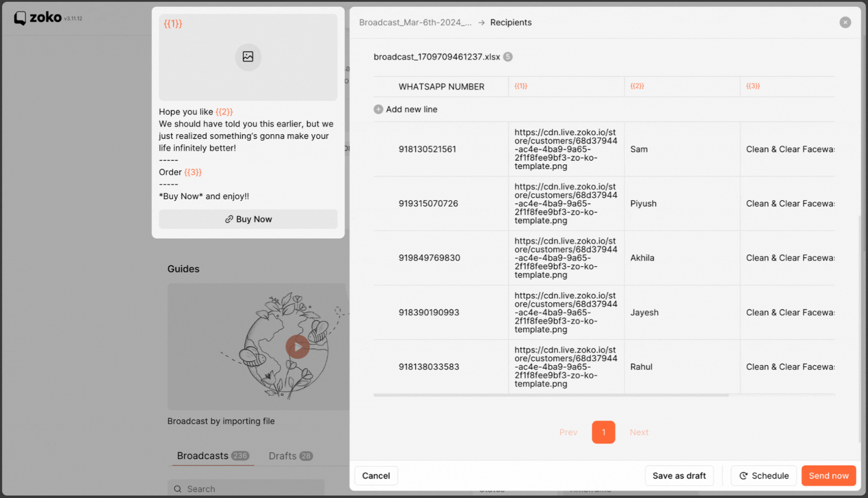This screenshot has width=868, height=498.
Task: Click the vertical scrollbar of the dialog
Action: (x=859, y=329)
